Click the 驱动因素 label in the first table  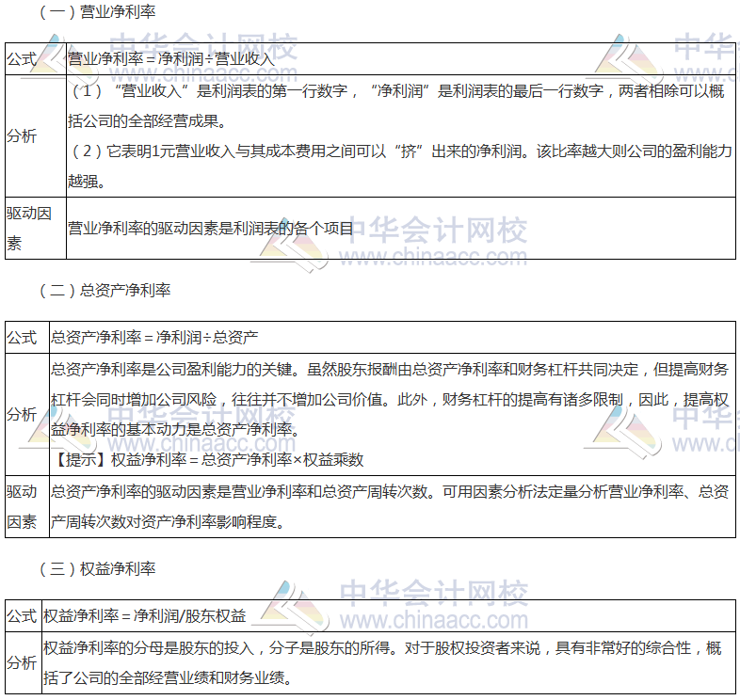(x=29, y=229)
